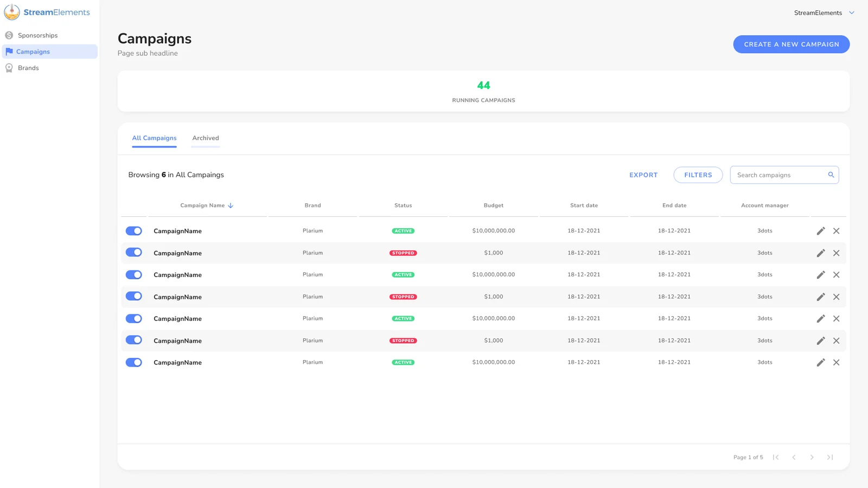Click the Export link
Viewport: 868px width, 488px height.
click(x=643, y=175)
